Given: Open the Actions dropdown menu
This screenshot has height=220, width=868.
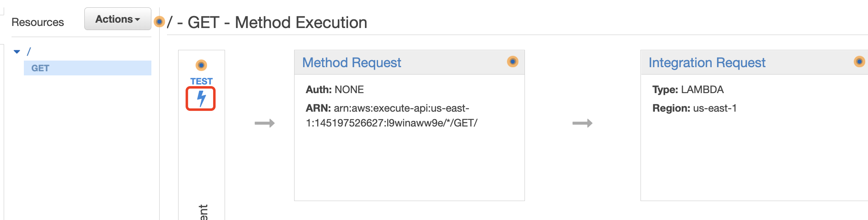Looking at the screenshot, I should click(118, 19).
